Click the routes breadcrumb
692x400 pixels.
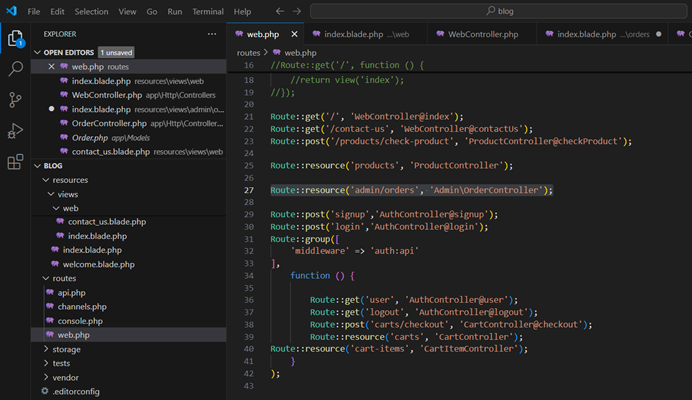(248, 52)
